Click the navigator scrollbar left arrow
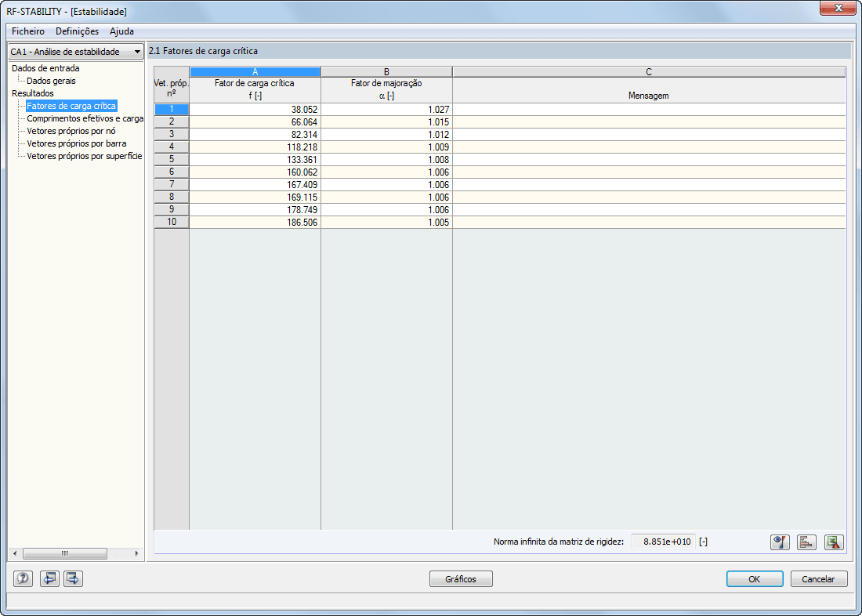The width and height of the screenshot is (862, 616). [x=15, y=553]
